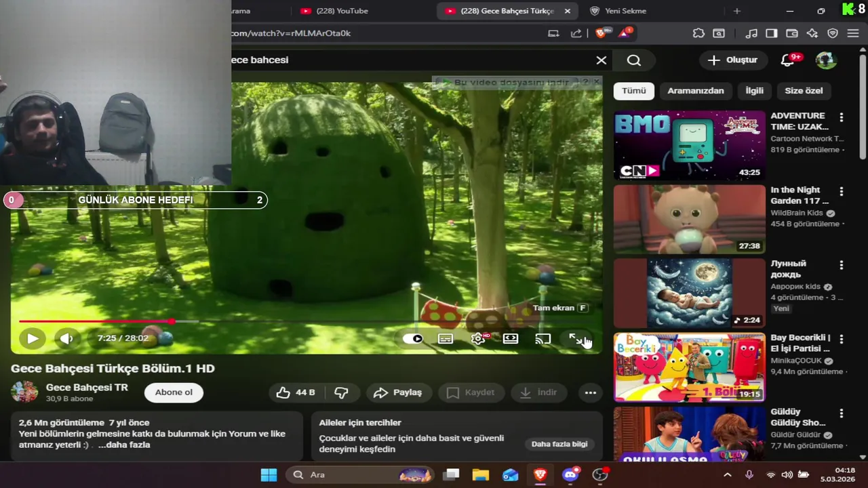Open the Bay Becerikli video thumbnail
This screenshot has height=488, width=868.
pyautogui.click(x=689, y=367)
